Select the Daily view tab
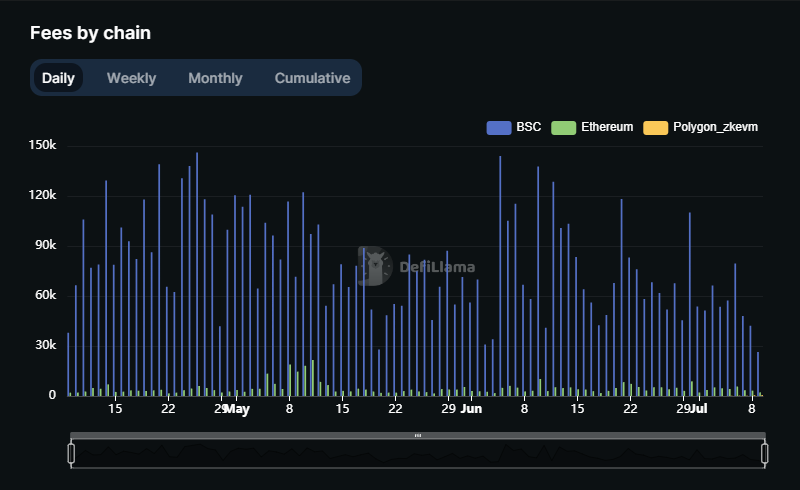 tap(58, 78)
